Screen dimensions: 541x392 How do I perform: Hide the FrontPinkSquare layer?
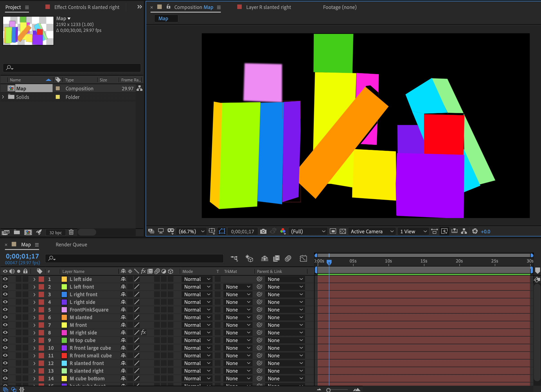point(5,310)
